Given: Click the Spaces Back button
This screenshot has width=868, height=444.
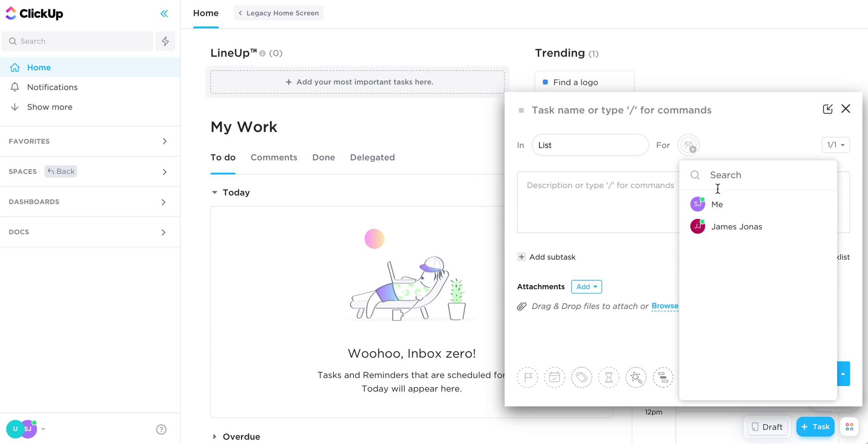Looking at the screenshot, I should (61, 171).
